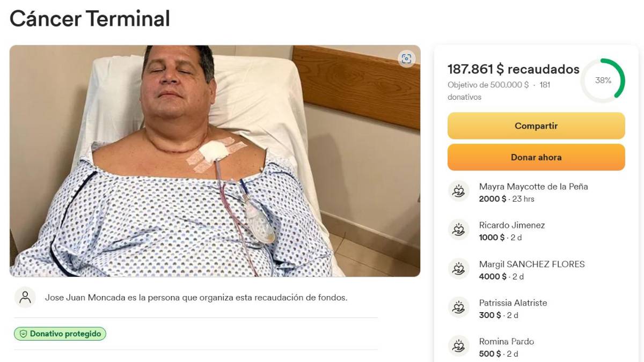Click the shield icon in Donativo protegido

[x=23, y=334]
